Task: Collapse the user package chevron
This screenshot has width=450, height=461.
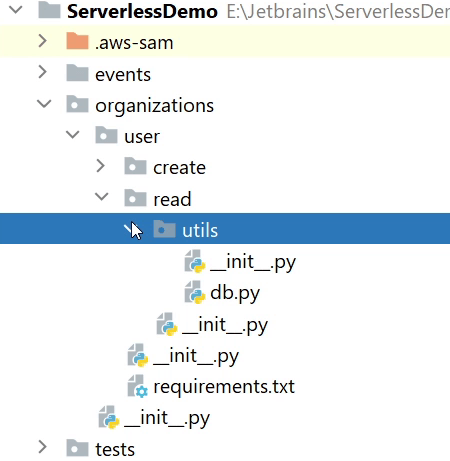Action: pos(73,135)
